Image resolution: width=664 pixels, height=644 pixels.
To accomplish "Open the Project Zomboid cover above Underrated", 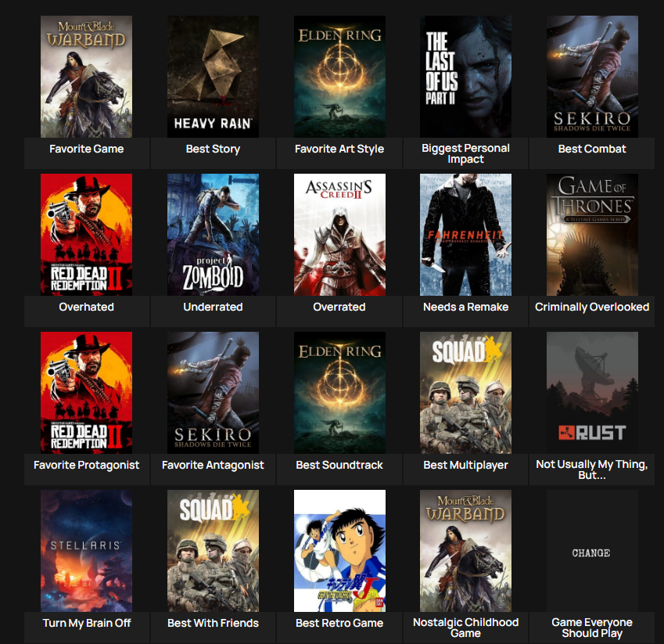I will pos(213,235).
